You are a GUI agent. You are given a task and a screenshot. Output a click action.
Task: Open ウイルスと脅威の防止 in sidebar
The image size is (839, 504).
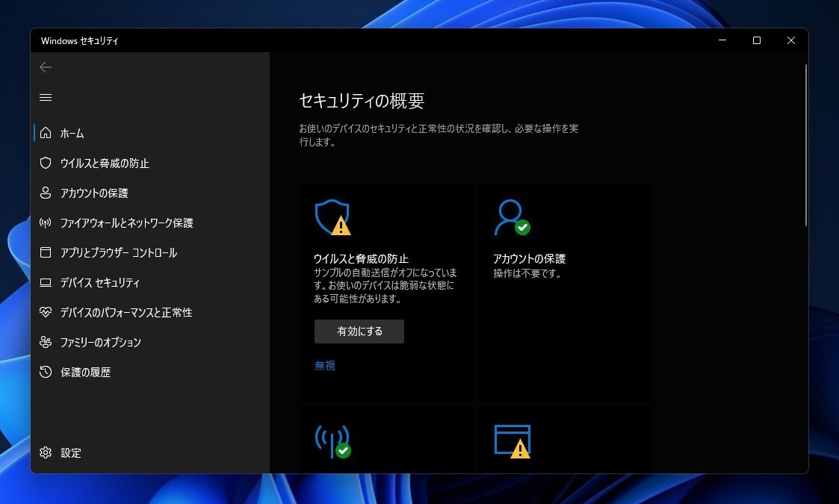[105, 164]
